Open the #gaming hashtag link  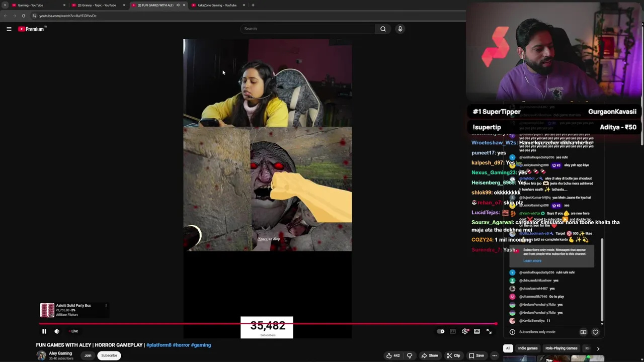click(201, 345)
